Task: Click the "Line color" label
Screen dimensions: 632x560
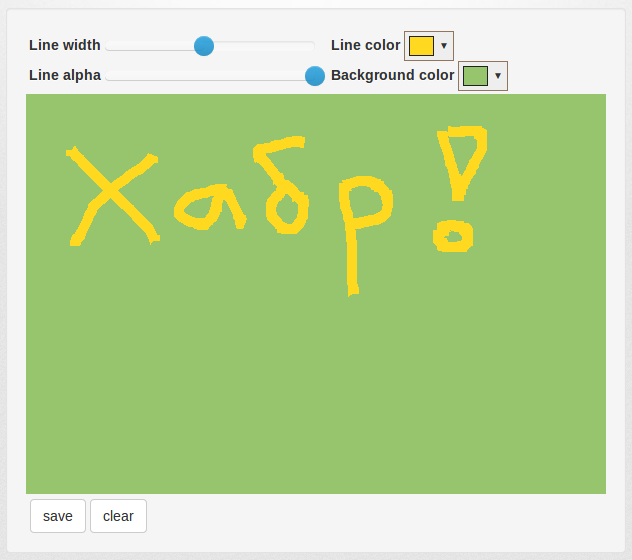Action: click(x=366, y=45)
